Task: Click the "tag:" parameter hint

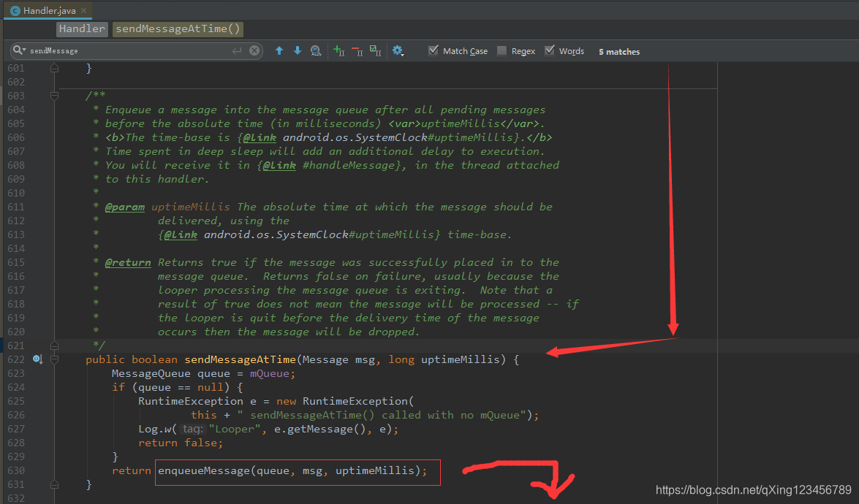Action: [x=192, y=429]
